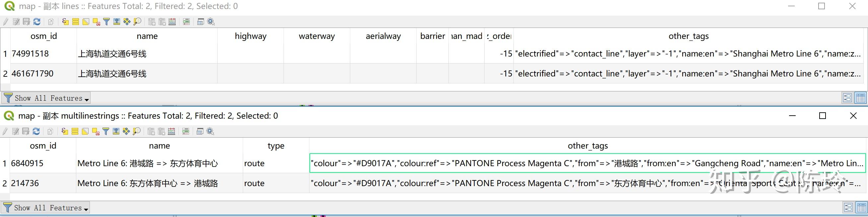This screenshot has height=217, width=868.
Task: Open Show All Features dropdown in multilinestrings window
Action: tap(45, 208)
